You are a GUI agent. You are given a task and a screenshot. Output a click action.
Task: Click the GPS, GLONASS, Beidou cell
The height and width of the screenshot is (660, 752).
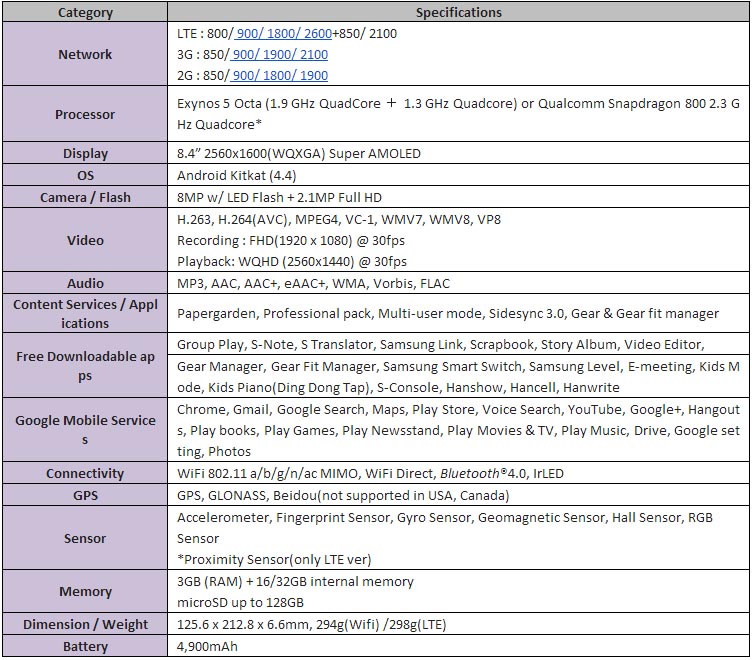pos(458,495)
